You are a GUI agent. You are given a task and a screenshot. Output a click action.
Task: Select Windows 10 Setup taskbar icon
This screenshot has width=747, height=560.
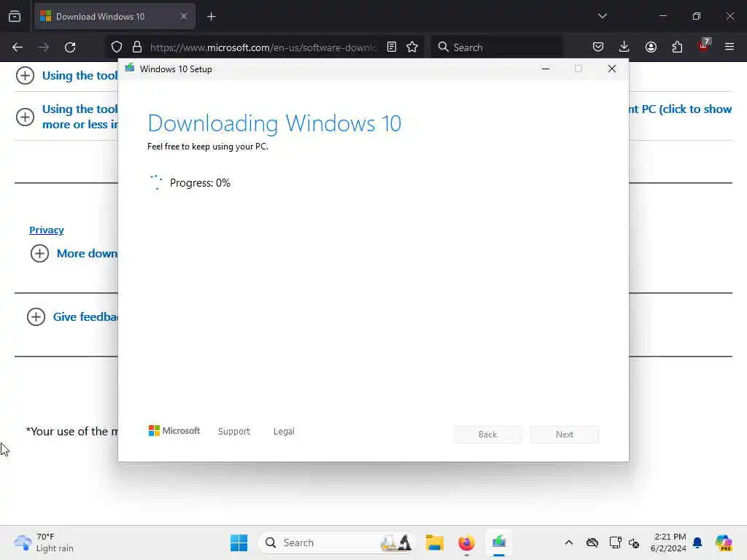[x=499, y=542]
